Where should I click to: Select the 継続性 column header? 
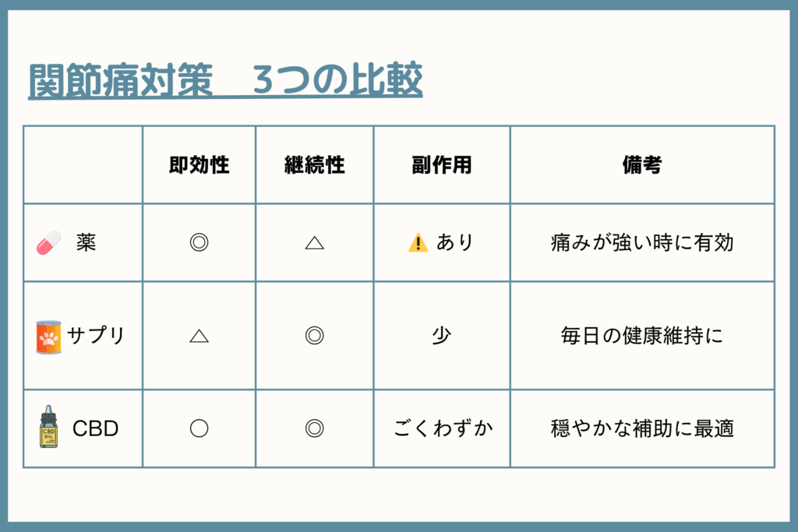315,165
